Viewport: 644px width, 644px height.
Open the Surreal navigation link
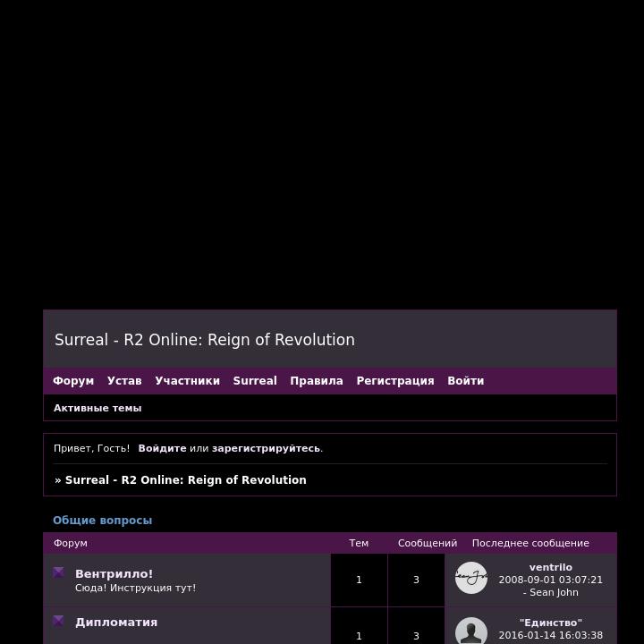pos(255,381)
